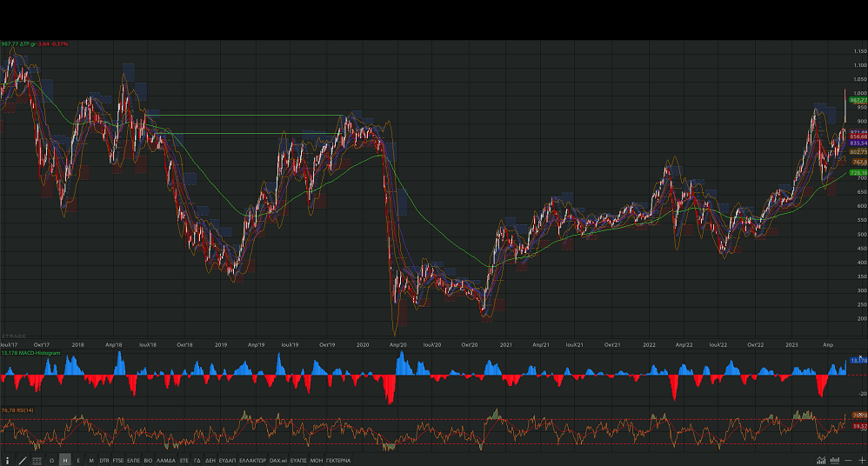Click the Ιουλ'22 time axis label
This screenshot has width=868, height=466.
[x=718, y=345]
